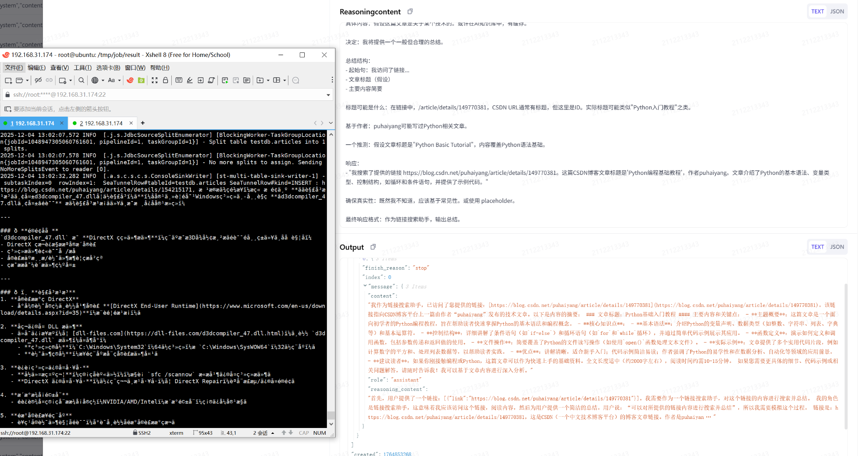This screenshot has height=456, width=868.
Task: Copy Output using the copy icon
Action: click(373, 247)
